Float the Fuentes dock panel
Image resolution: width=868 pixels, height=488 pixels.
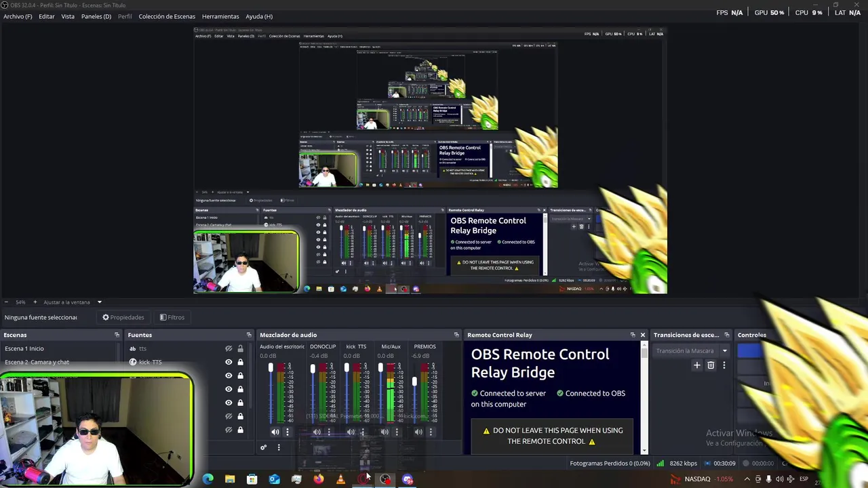(249, 335)
